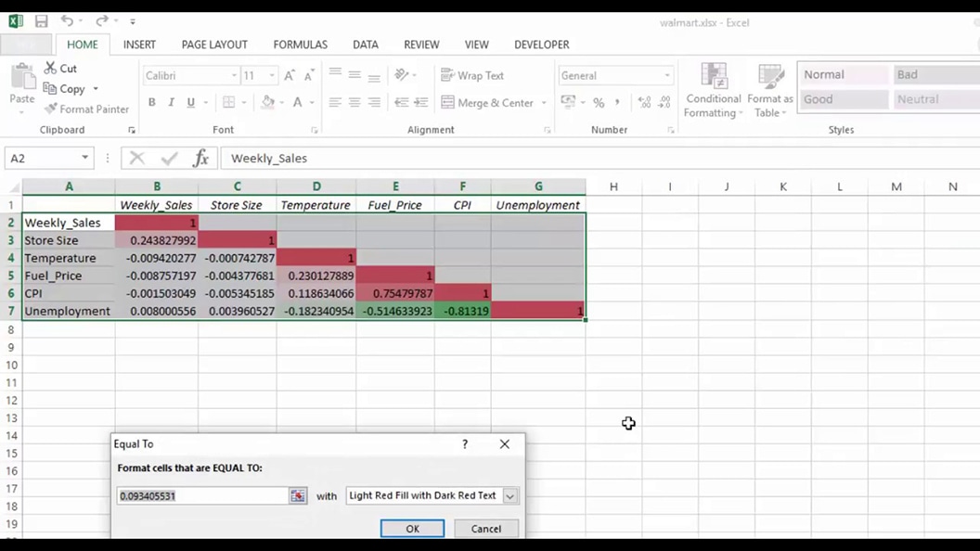The image size is (980, 551).
Task: Apply bold formatting from the ribbon
Action: [x=151, y=102]
